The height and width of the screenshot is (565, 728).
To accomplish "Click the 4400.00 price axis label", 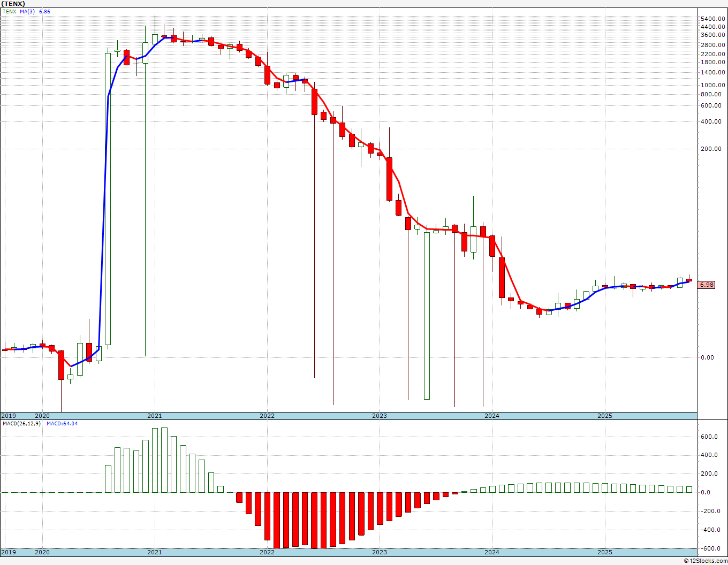I will 713,27.
